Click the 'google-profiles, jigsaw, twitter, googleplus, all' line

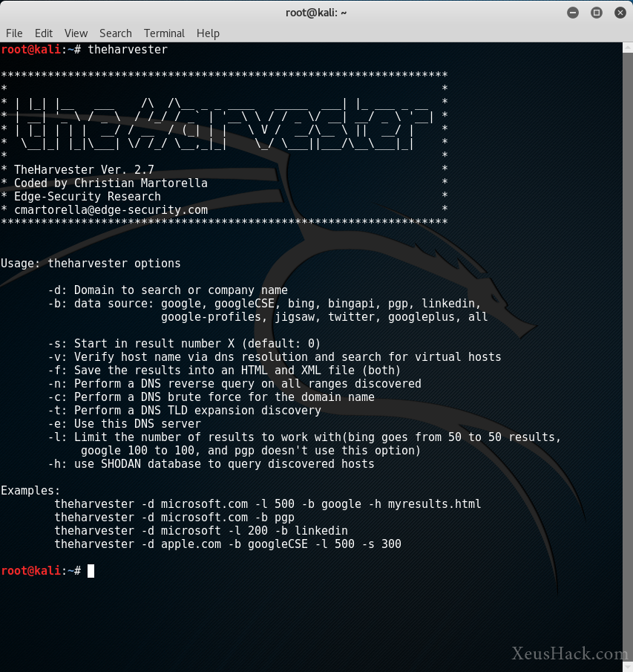click(324, 317)
